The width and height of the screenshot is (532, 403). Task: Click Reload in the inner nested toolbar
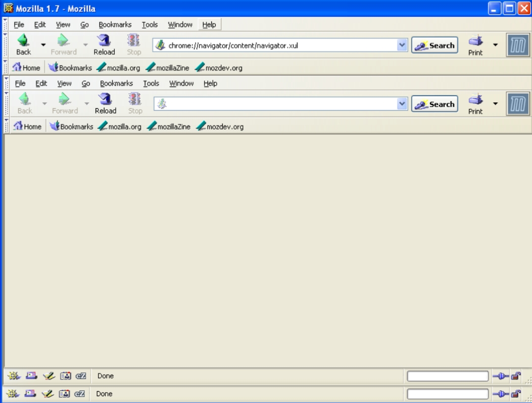click(x=105, y=103)
